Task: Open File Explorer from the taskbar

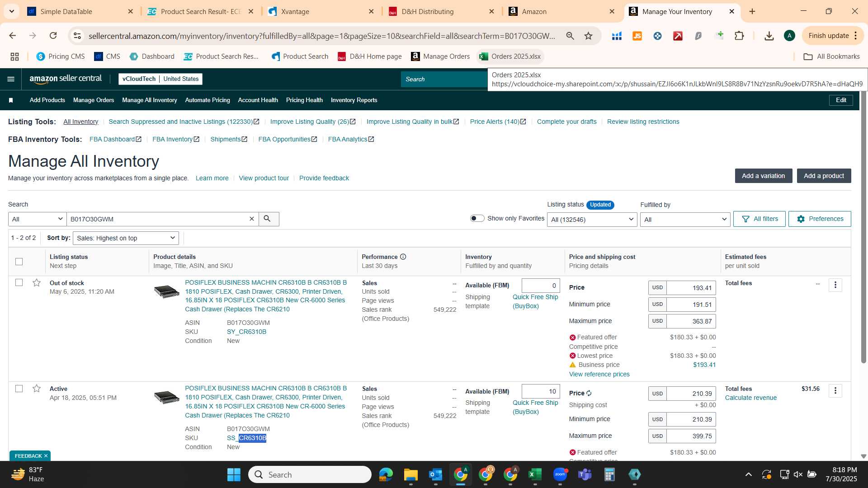Action: click(x=410, y=474)
